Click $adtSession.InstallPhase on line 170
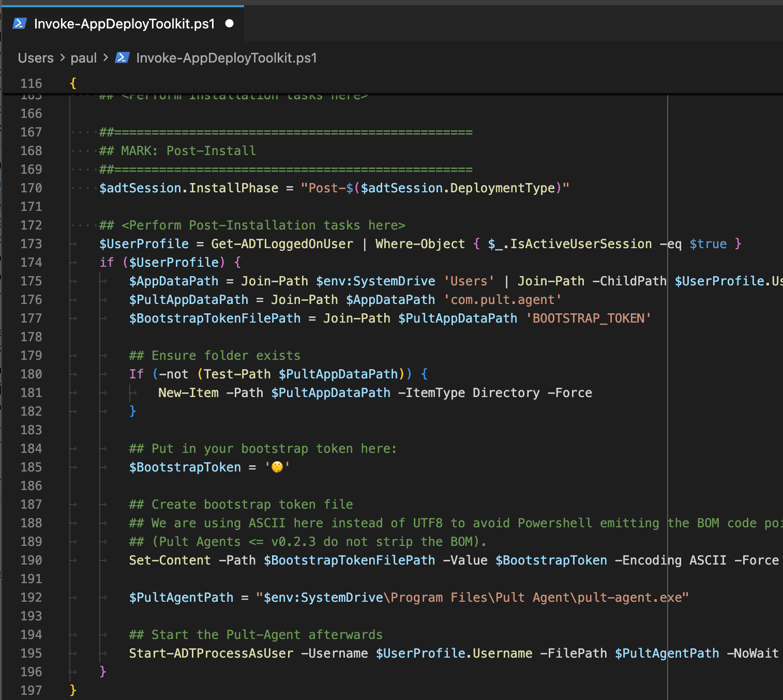The image size is (783, 700). pos(189,188)
